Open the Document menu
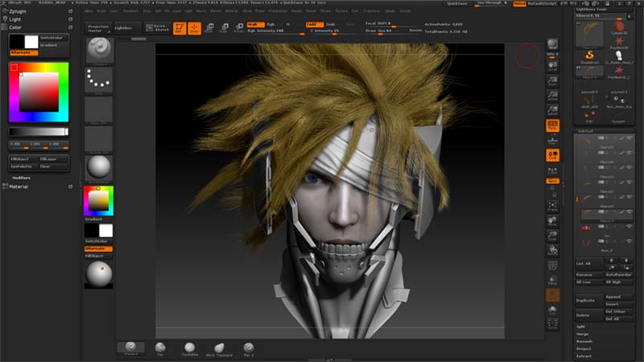Screen dimensions: 644x362 [x=130, y=11]
